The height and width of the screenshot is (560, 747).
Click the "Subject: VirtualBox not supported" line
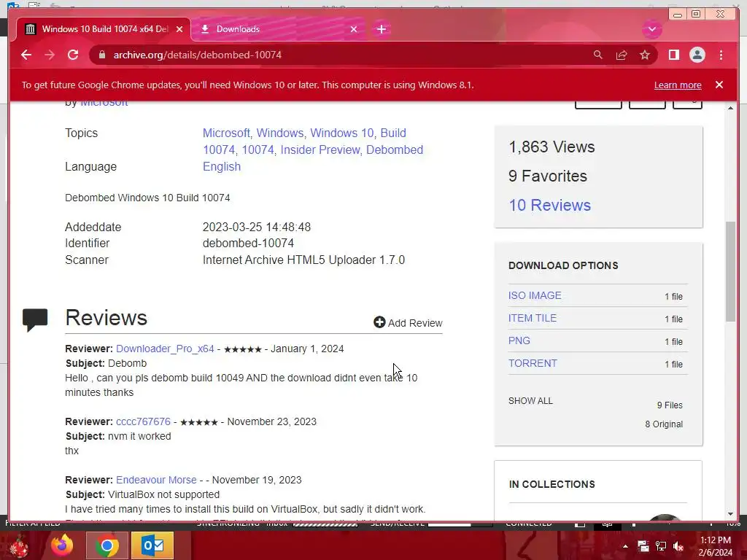142,494
